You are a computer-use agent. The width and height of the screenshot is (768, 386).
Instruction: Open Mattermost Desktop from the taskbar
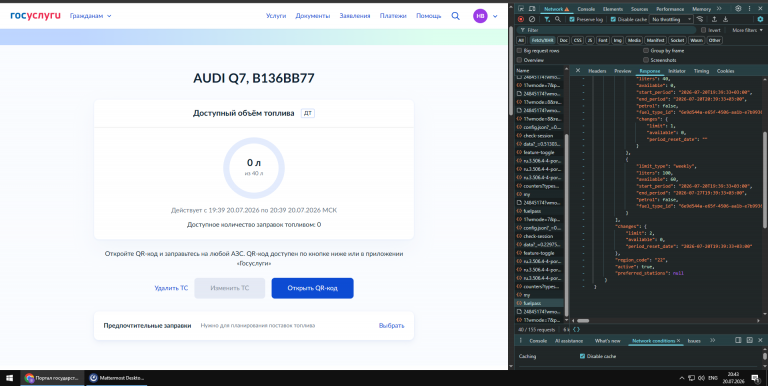118,378
